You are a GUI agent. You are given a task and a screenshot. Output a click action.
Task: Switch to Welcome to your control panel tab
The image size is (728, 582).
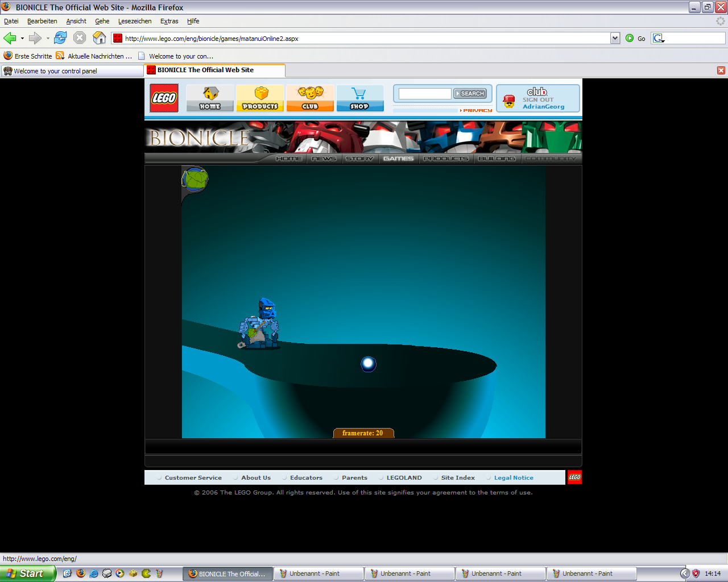(x=72, y=71)
